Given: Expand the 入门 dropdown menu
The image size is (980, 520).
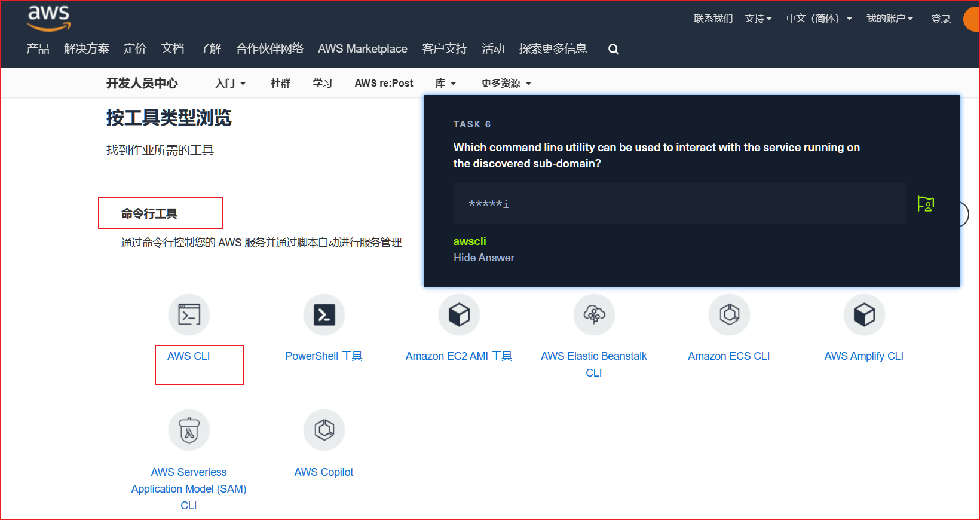Looking at the screenshot, I should [231, 83].
